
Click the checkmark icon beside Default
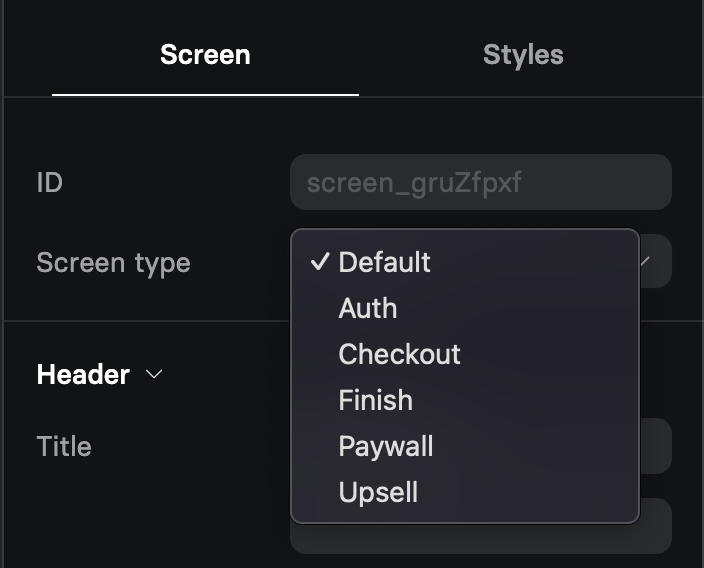pyautogui.click(x=320, y=262)
